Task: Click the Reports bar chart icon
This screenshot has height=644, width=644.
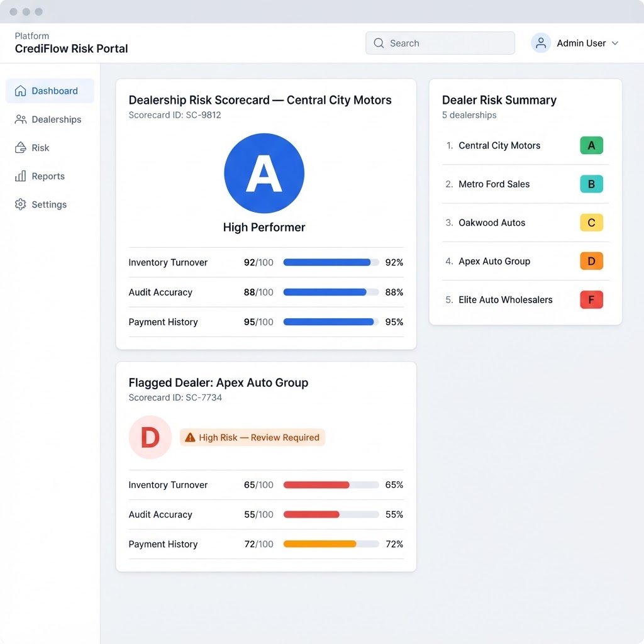Action: pyautogui.click(x=20, y=176)
